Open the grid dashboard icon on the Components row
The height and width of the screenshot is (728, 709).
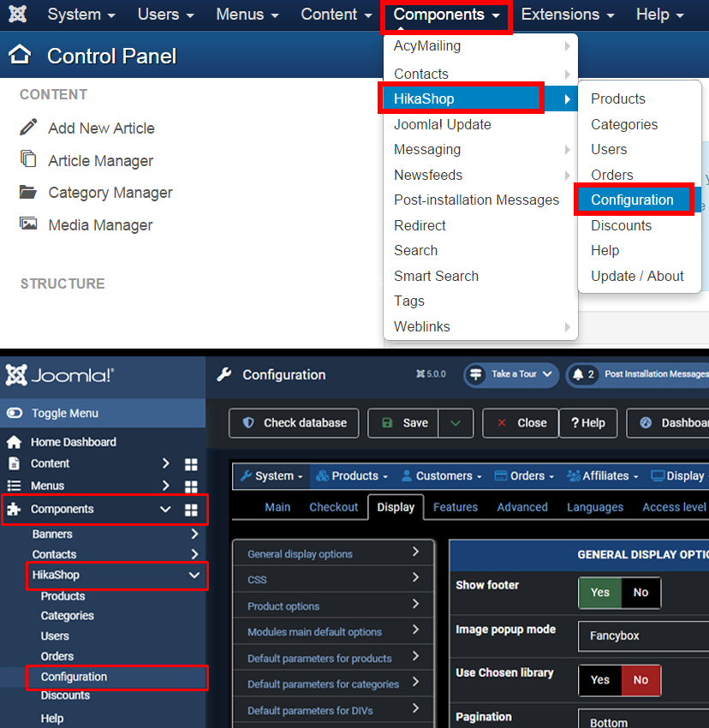191,510
